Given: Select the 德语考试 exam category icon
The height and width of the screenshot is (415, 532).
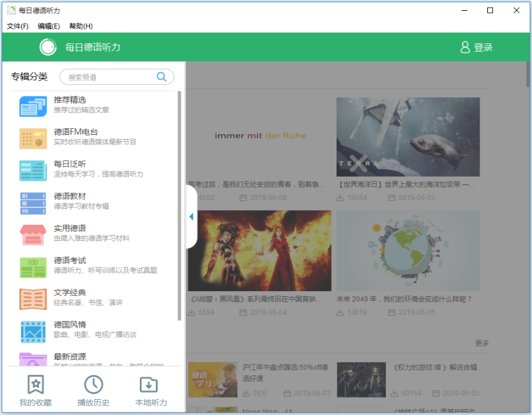Looking at the screenshot, I should point(33,266).
